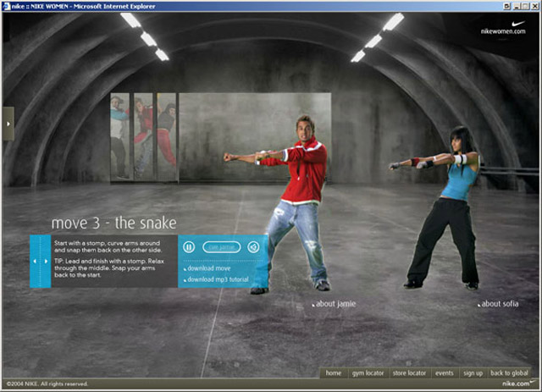Maximize the Internet Explorer window
Screen dimensions: 542x392
[525, 6]
